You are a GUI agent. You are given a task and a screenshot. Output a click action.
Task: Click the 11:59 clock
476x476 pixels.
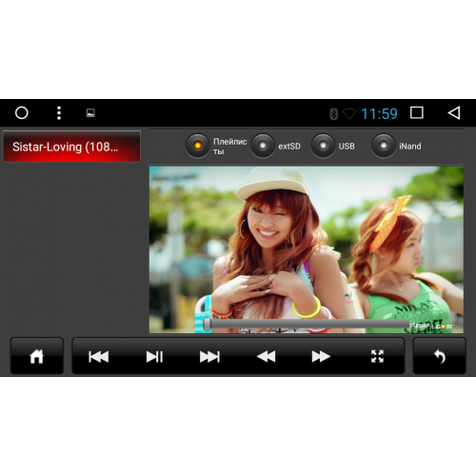click(x=379, y=113)
